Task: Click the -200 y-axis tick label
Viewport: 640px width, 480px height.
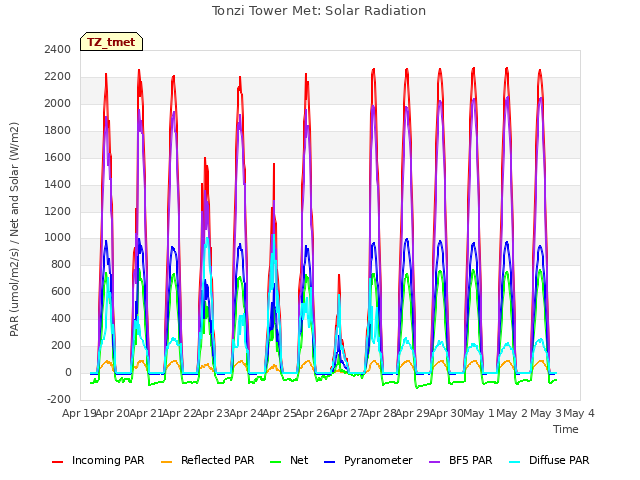Action: 59,399
